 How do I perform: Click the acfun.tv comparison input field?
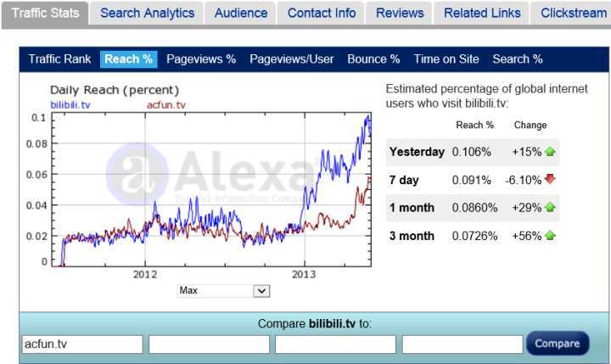point(82,344)
